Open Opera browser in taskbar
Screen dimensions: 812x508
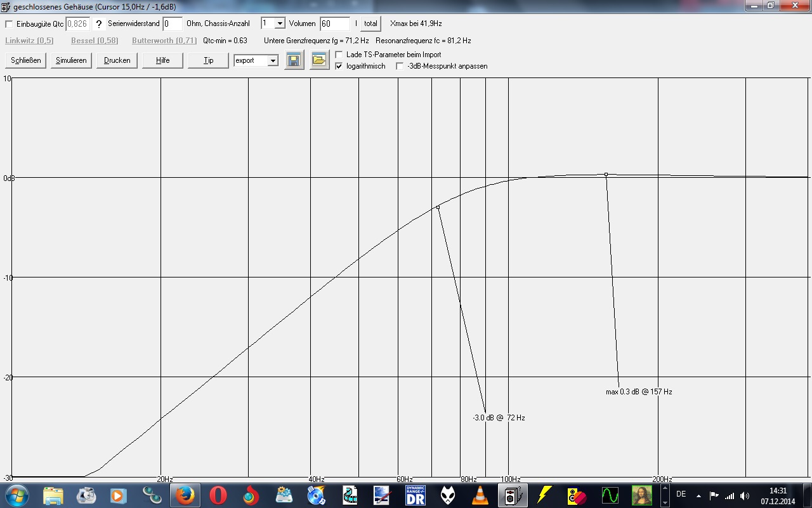point(218,495)
